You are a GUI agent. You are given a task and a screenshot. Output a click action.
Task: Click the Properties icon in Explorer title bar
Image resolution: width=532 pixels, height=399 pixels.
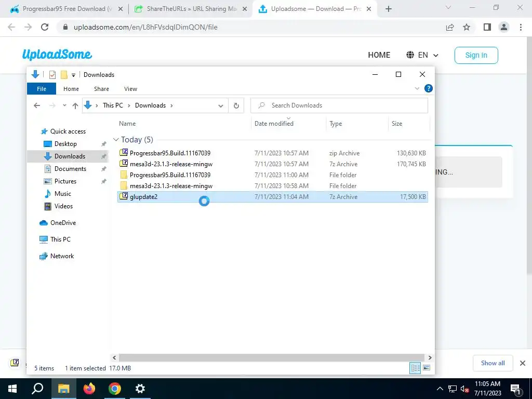[x=52, y=75]
